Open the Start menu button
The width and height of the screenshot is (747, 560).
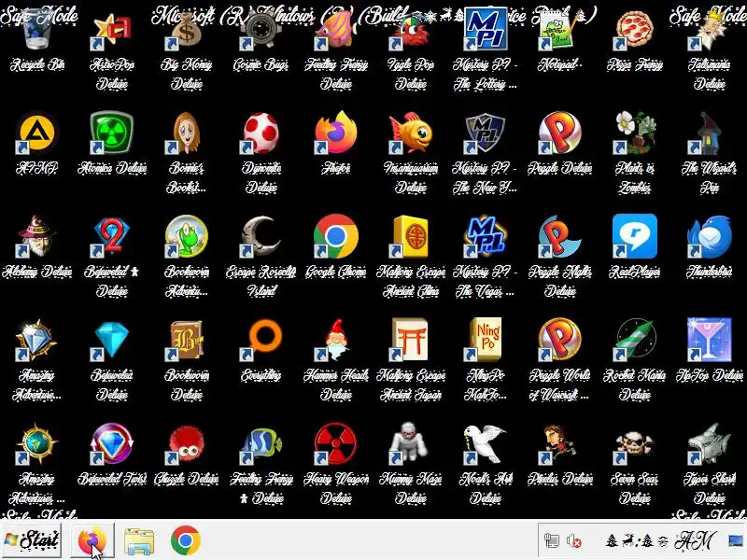31,540
